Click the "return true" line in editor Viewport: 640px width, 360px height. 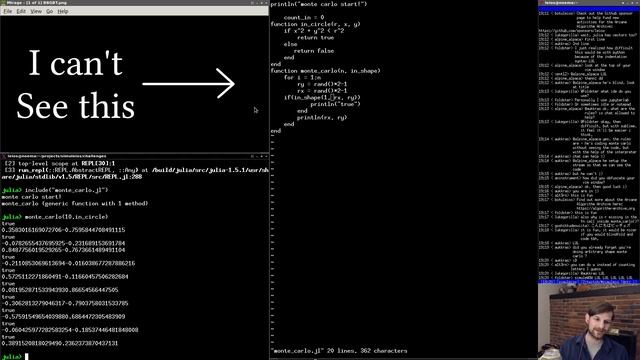click(x=316, y=38)
